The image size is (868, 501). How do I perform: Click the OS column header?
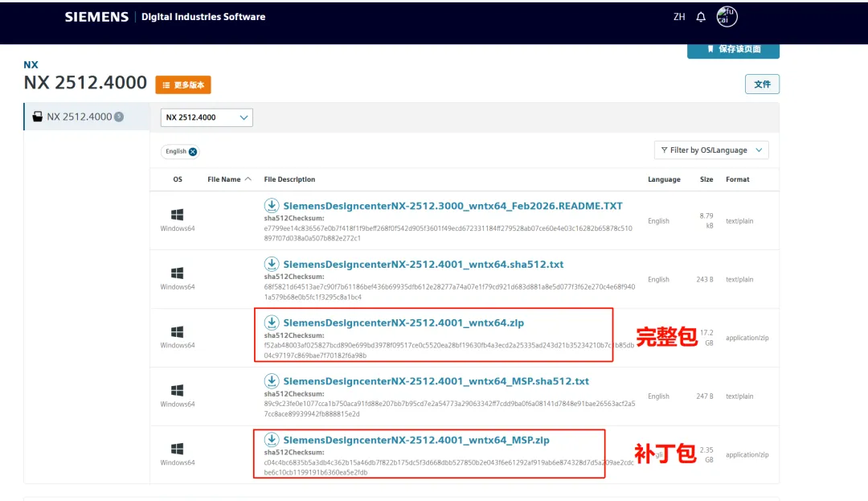click(x=178, y=179)
